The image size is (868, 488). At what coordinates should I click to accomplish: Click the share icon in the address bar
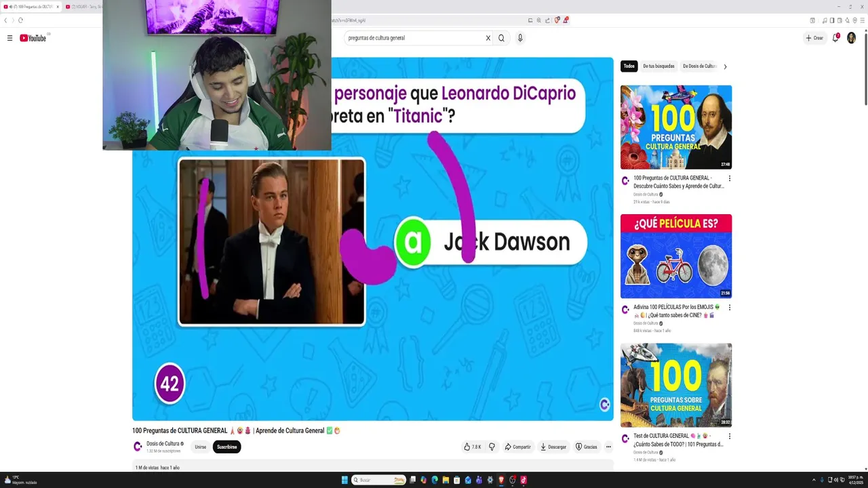(x=548, y=20)
